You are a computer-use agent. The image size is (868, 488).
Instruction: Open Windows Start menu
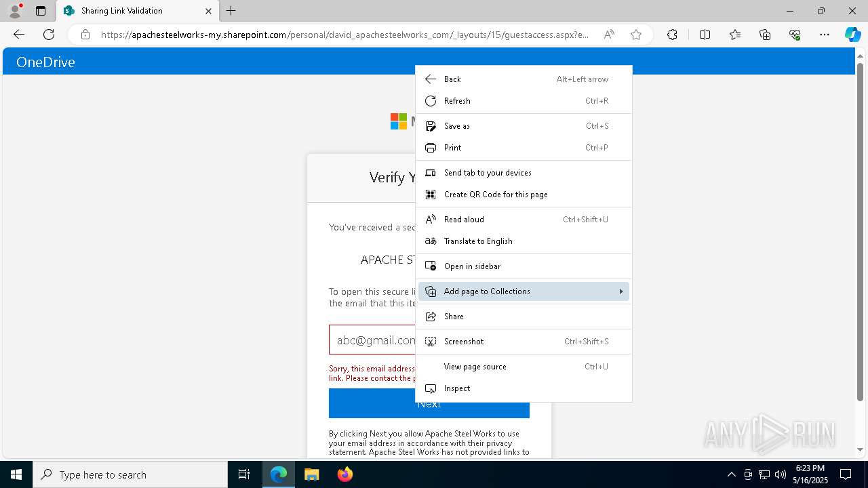pos(16,474)
